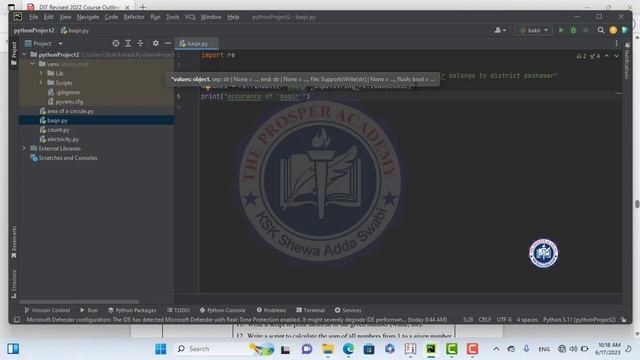Expand the Scripts folder

[41, 82]
